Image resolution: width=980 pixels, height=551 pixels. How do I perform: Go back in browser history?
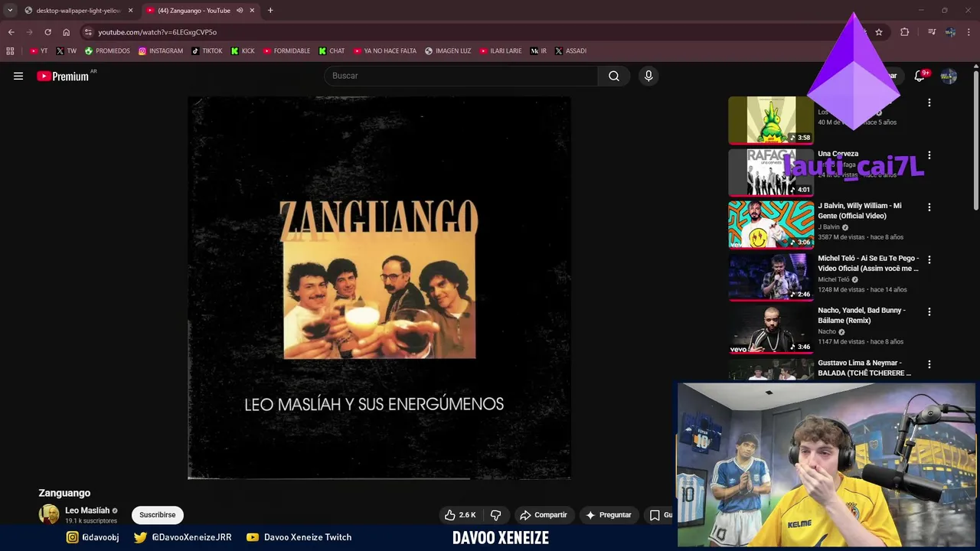pos(11,32)
